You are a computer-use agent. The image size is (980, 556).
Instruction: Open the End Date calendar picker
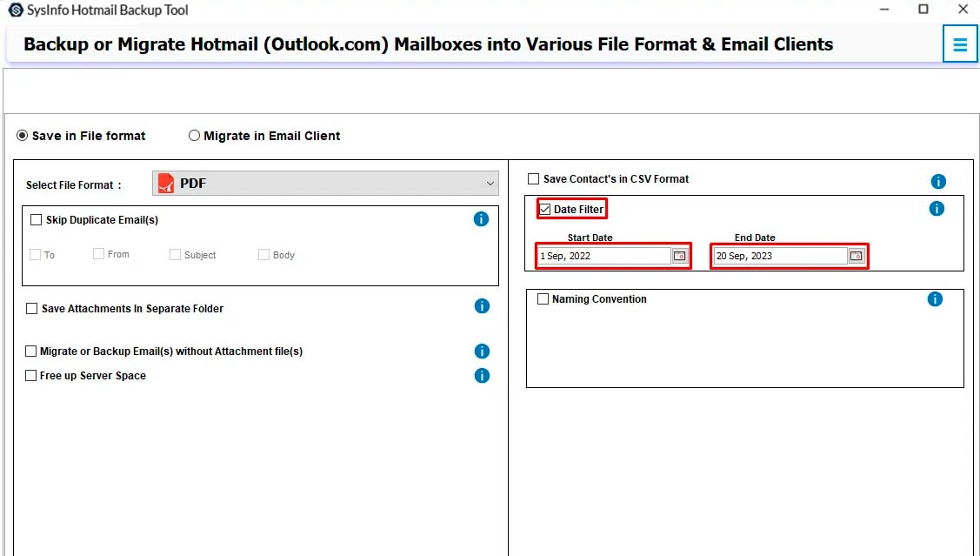(x=856, y=256)
